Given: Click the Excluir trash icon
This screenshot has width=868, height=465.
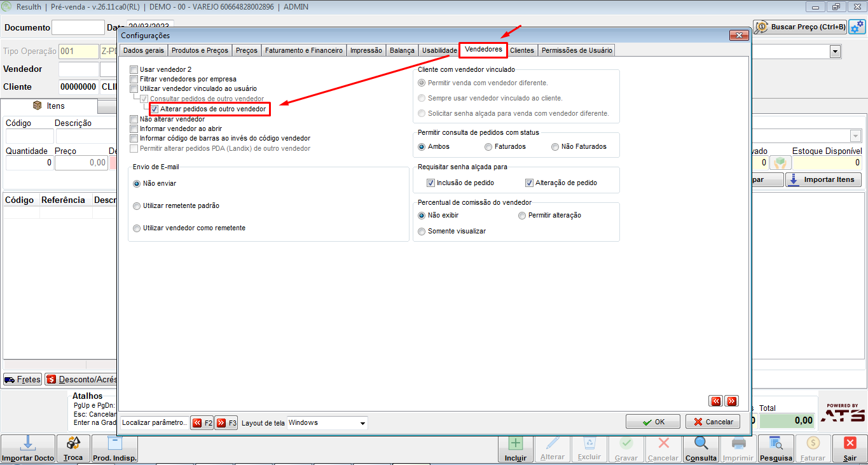Looking at the screenshot, I should click(589, 443).
